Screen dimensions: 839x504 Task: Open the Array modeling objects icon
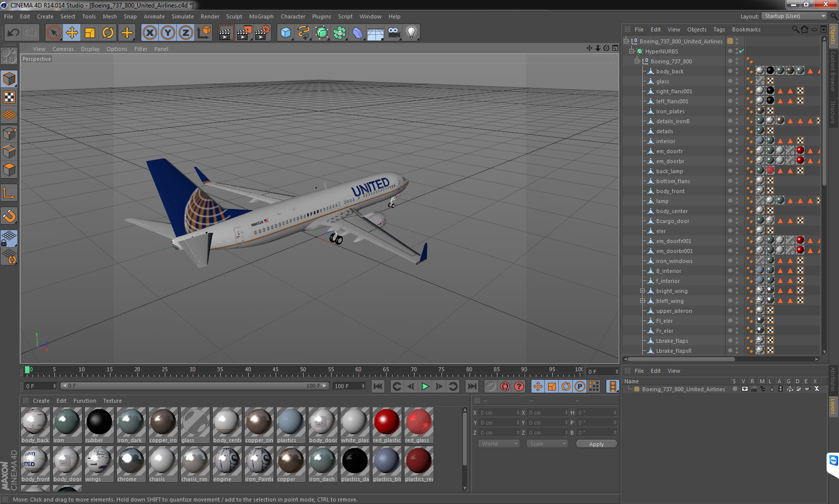coord(340,33)
